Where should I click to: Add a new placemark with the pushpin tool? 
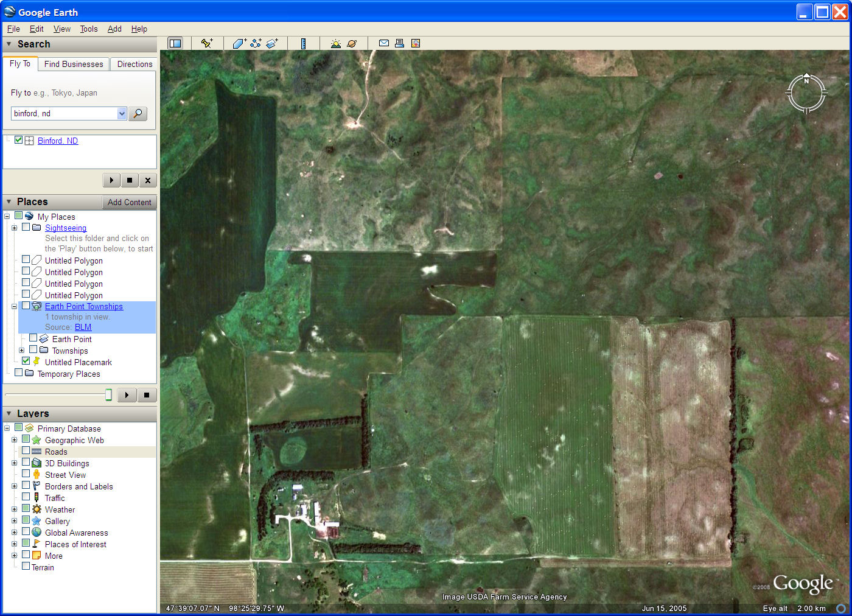pos(208,43)
